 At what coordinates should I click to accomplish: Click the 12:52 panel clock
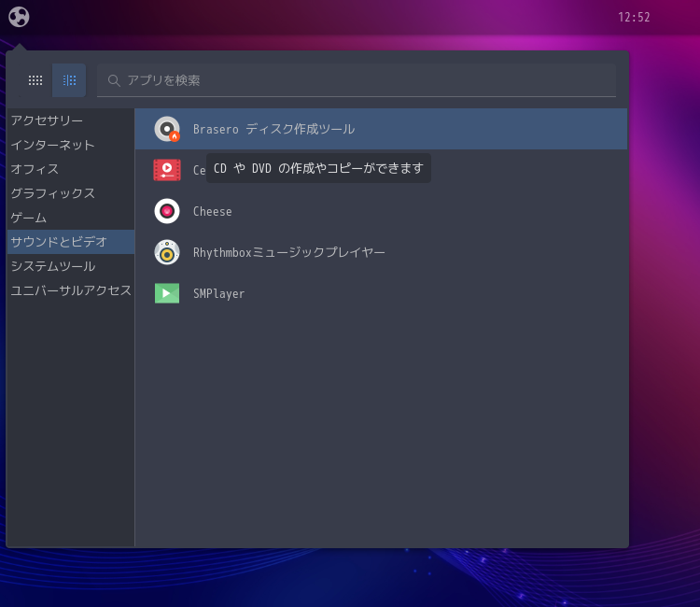[634, 18]
